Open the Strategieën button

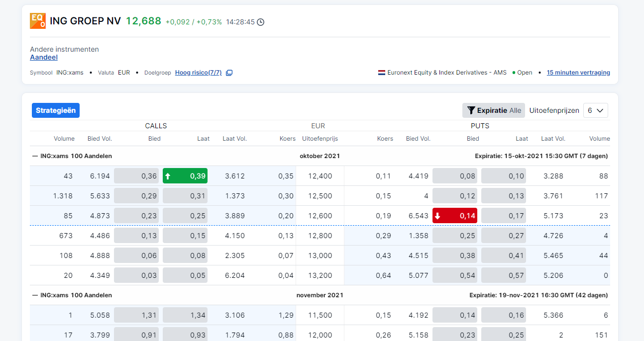56,110
